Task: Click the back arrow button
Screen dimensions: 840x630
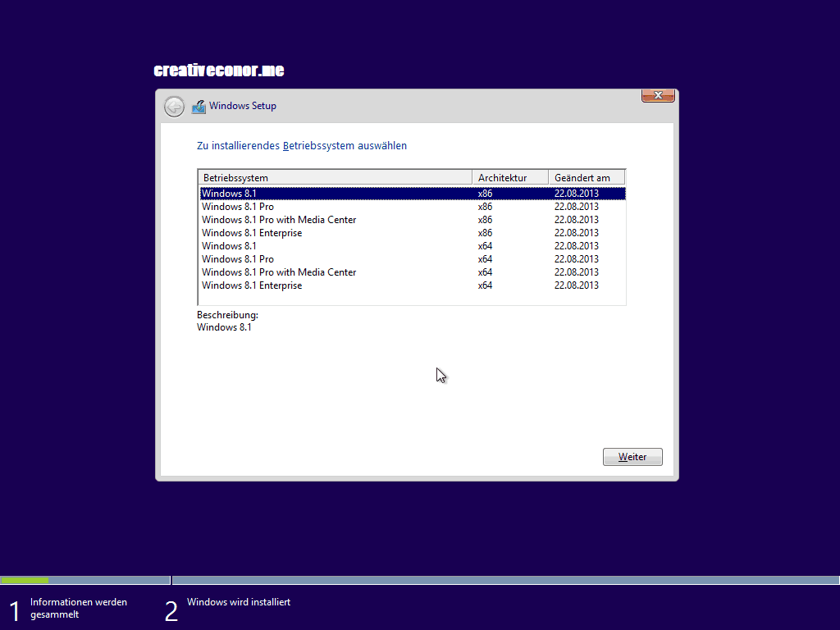Action: [174, 107]
